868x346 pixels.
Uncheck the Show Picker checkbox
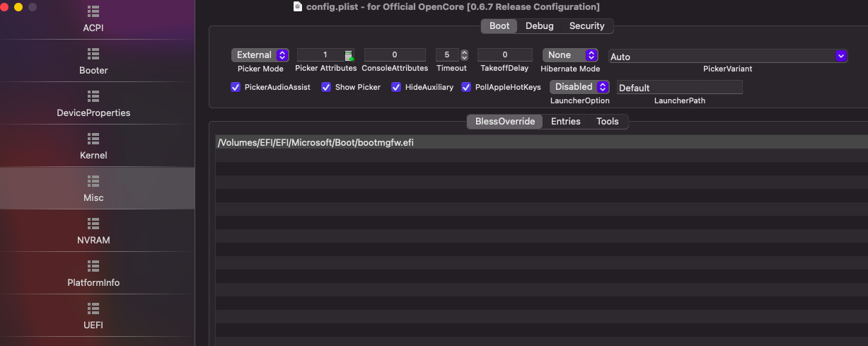click(326, 87)
